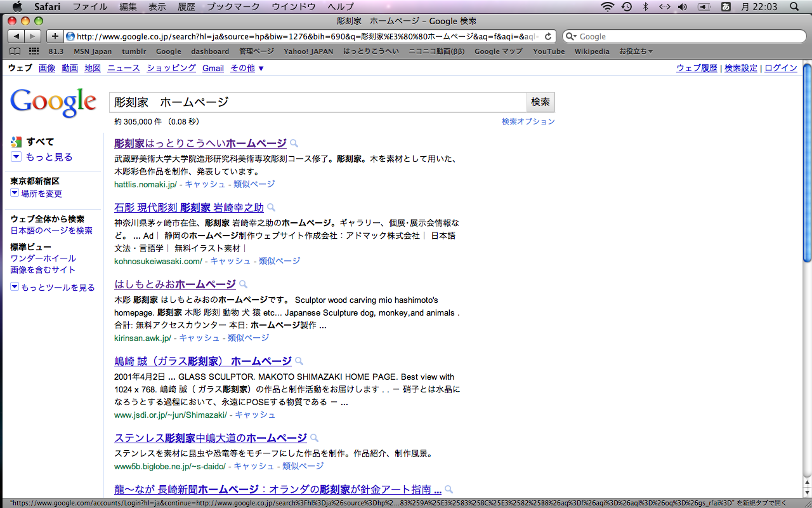The image size is (812, 508).
Task: Go back with the Safari back arrow
Action: [x=16, y=36]
